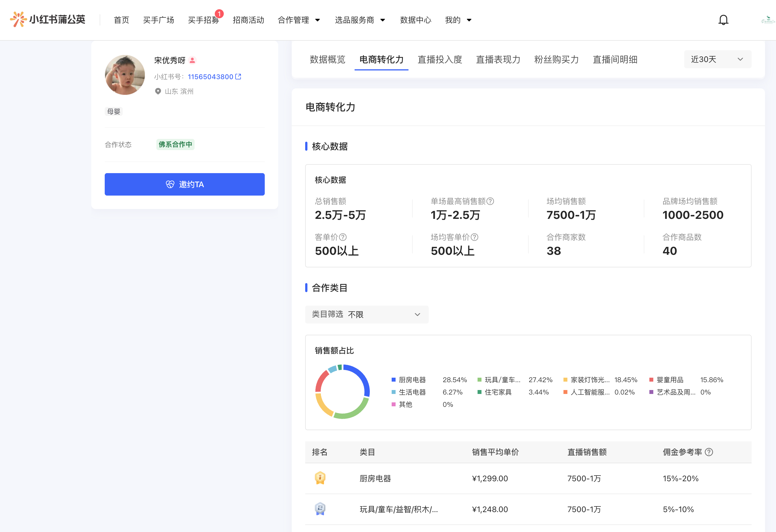Select the 电商转化力 tab
Image resolution: width=776 pixels, height=532 pixels.
[381, 59]
